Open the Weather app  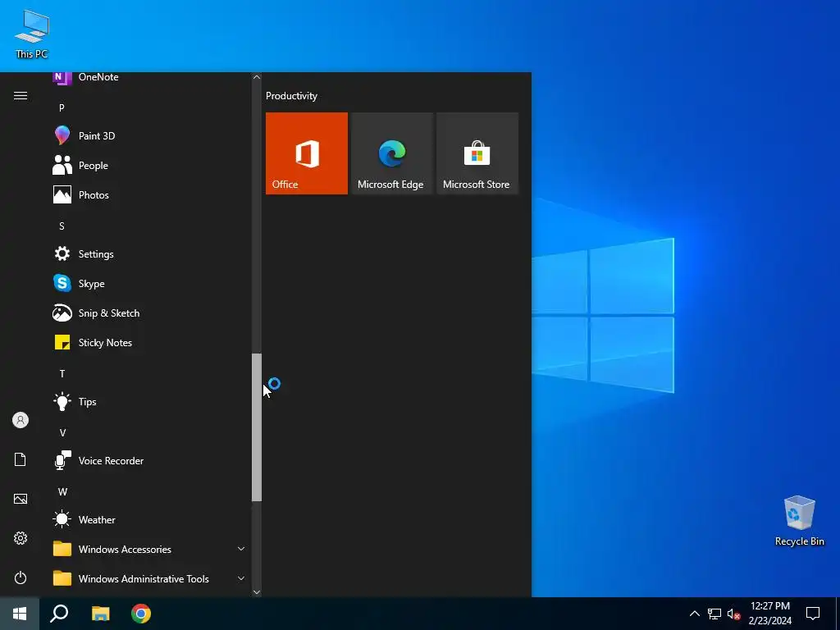[x=149, y=519]
